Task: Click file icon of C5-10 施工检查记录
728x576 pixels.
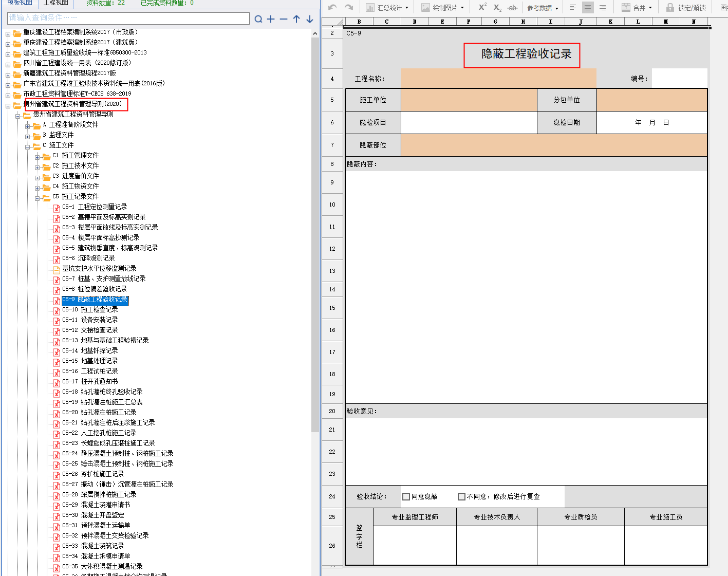Action: coord(57,310)
